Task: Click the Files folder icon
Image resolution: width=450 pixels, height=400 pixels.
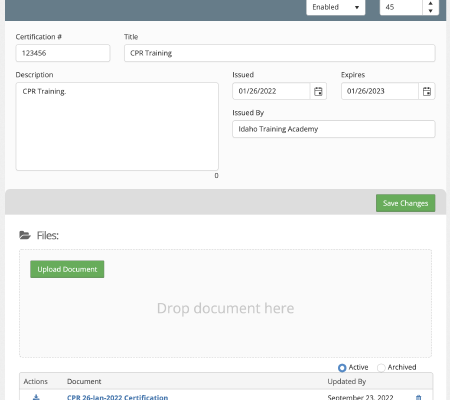Action: click(x=25, y=235)
